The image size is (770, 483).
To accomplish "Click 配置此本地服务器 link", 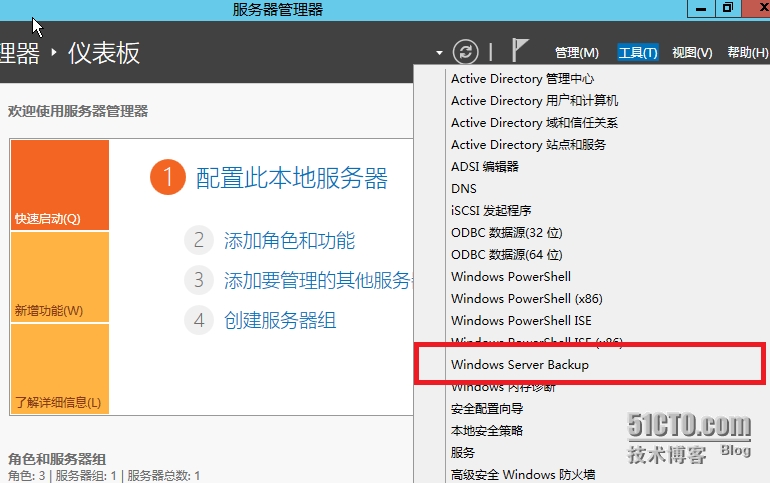I will click(x=292, y=178).
